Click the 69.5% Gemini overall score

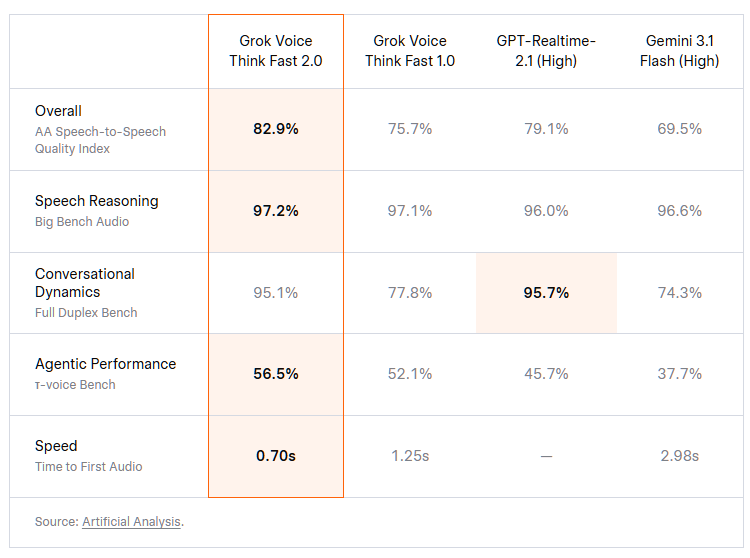pyautogui.click(x=680, y=129)
